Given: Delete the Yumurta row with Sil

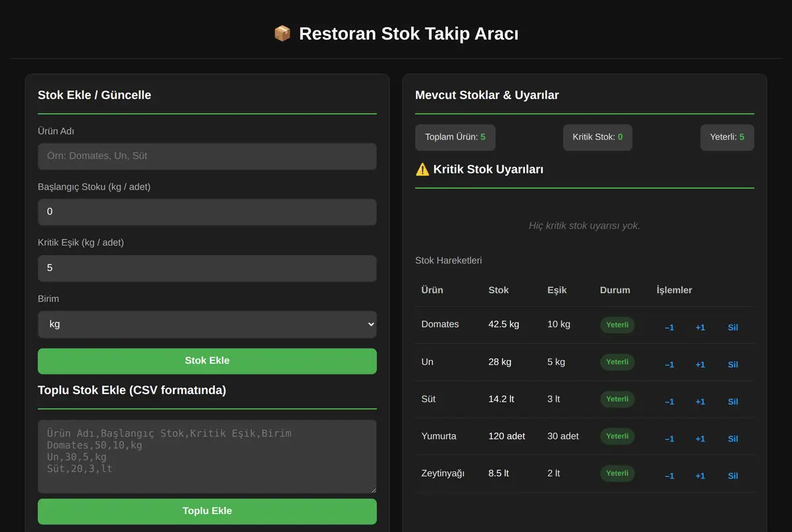Looking at the screenshot, I should (733, 439).
